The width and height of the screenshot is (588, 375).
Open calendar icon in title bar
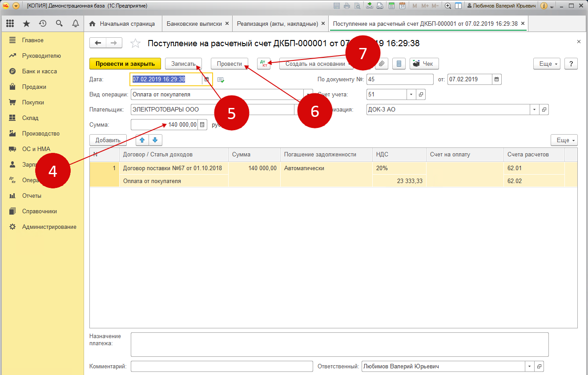(402, 6)
